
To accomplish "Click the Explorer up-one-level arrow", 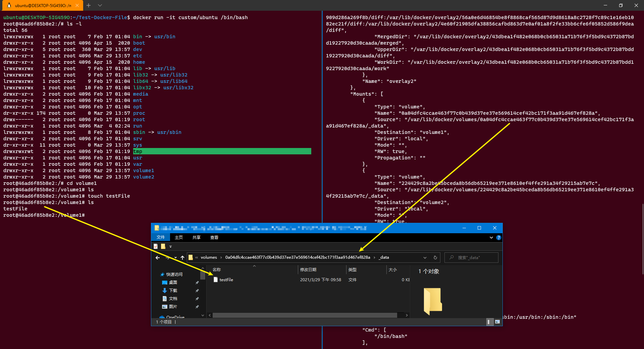I will point(182,258).
